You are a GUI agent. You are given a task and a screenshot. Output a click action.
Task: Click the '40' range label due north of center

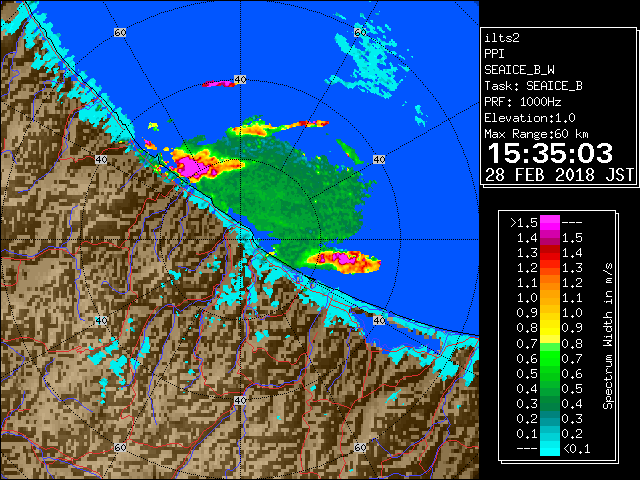[x=240, y=80]
